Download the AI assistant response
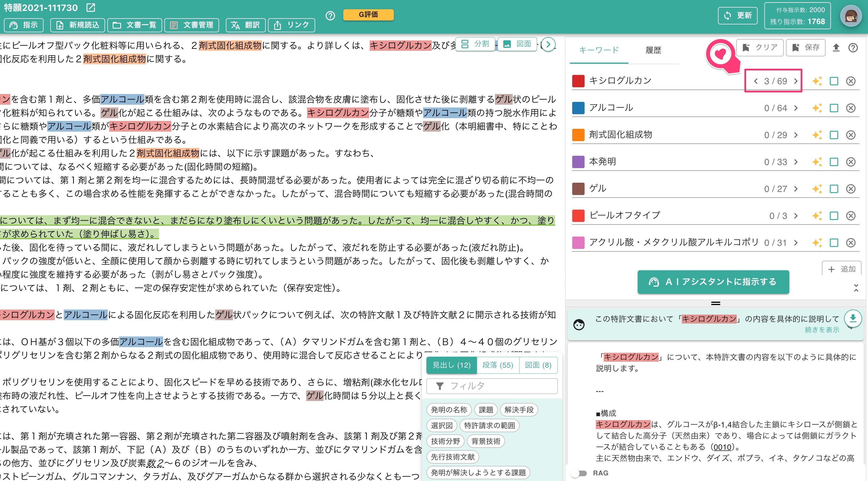This screenshot has height=481, width=868. pos(853,319)
